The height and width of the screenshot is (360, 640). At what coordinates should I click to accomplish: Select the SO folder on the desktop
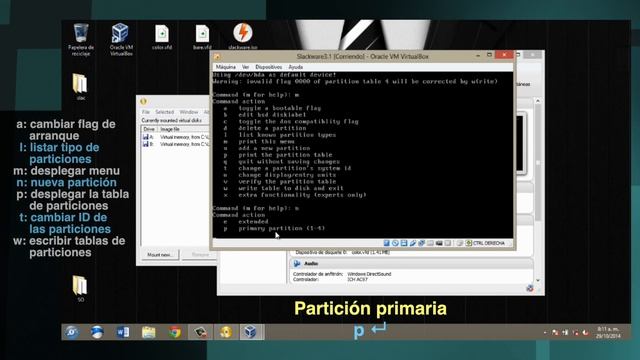[x=80, y=288]
